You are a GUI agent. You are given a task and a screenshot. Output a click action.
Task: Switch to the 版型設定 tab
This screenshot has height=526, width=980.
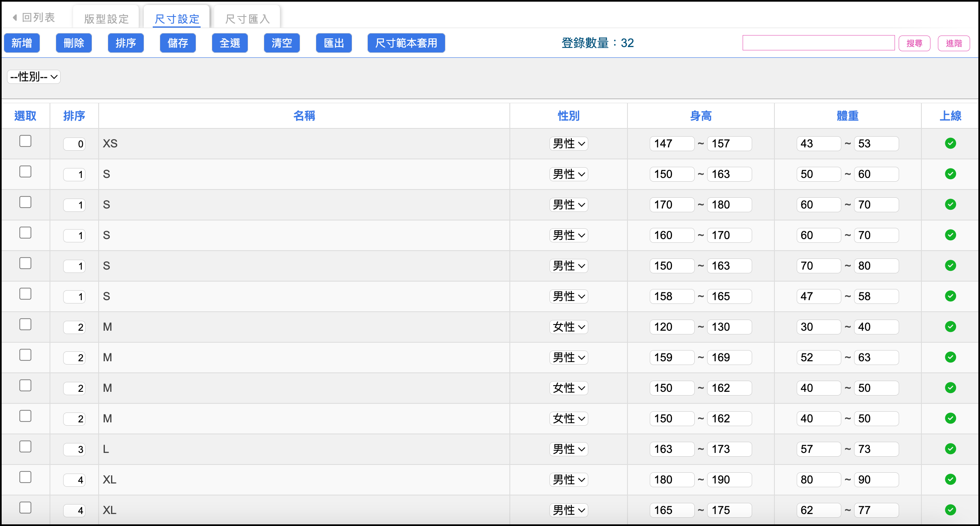coord(106,19)
